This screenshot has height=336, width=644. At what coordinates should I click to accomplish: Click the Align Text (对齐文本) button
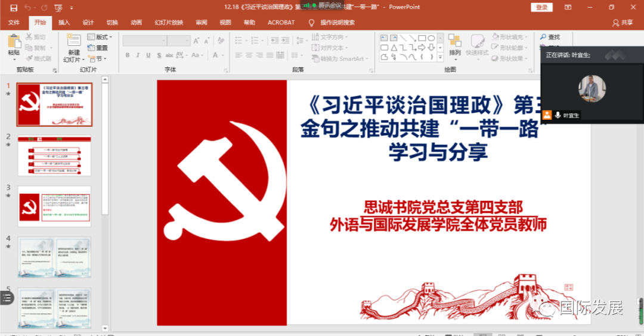point(329,48)
